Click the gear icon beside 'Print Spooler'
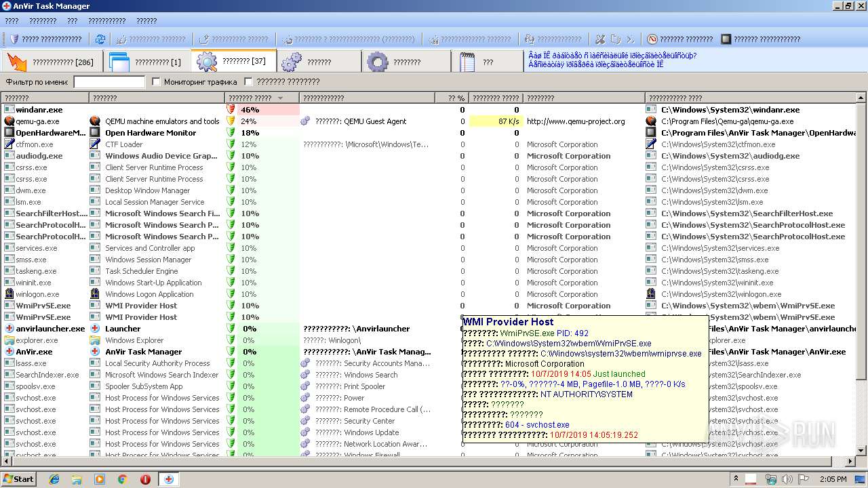The width and height of the screenshot is (868, 488). (305, 386)
